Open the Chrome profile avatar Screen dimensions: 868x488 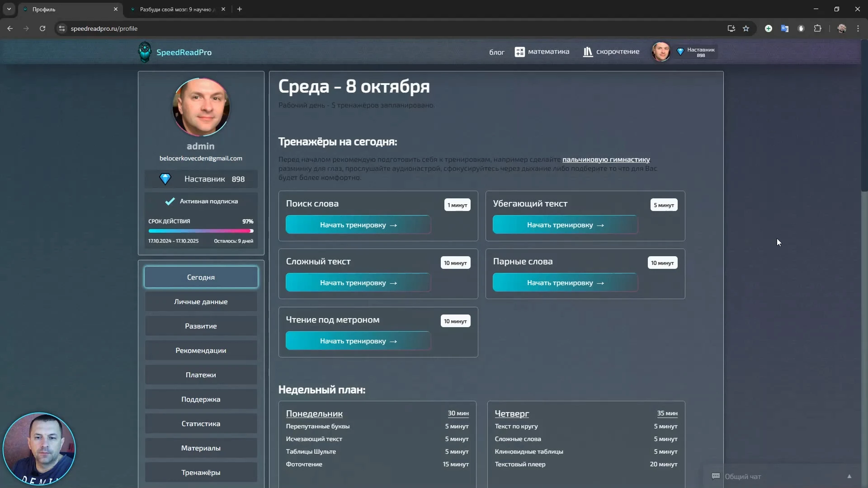pyautogui.click(x=842, y=28)
